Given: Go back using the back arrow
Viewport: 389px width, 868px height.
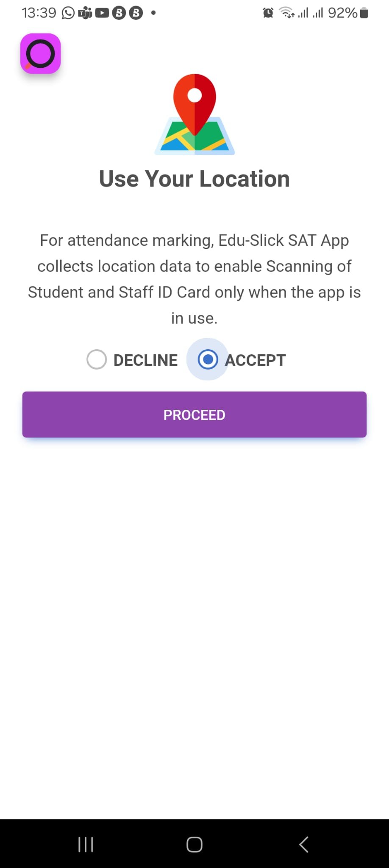Looking at the screenshot, I should pyautogui.click(x=303, y=844).
